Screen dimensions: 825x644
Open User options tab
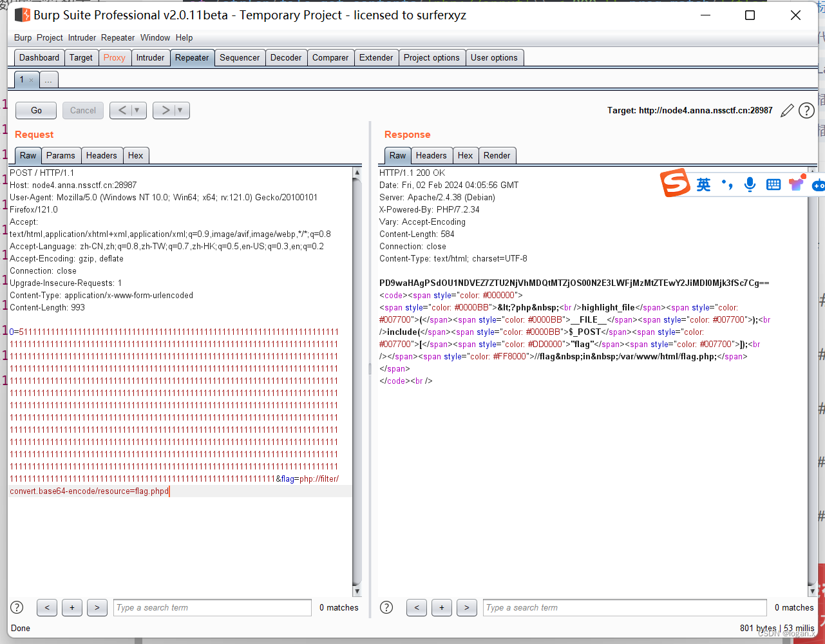click(x=494, y=57)
